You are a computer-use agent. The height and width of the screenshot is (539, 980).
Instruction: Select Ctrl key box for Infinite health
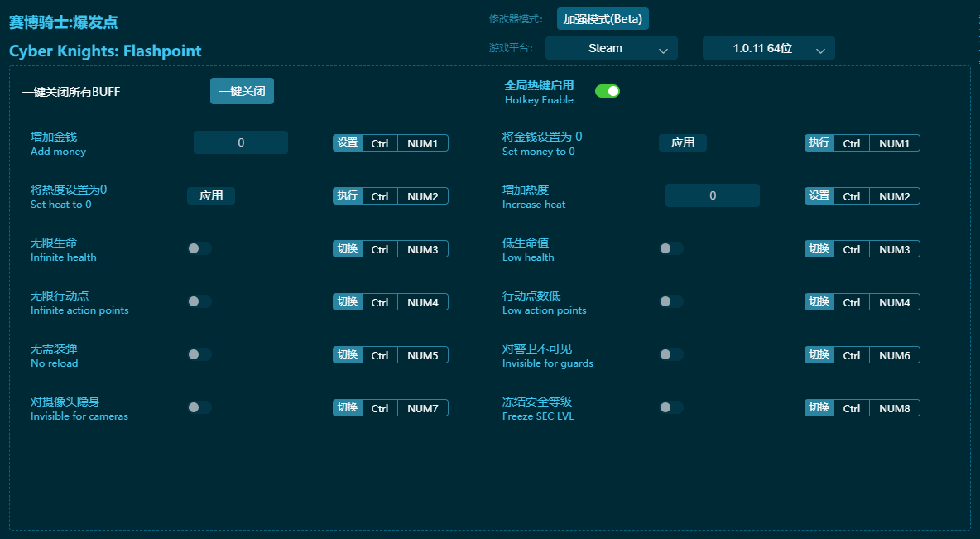[x=380, y=249]
